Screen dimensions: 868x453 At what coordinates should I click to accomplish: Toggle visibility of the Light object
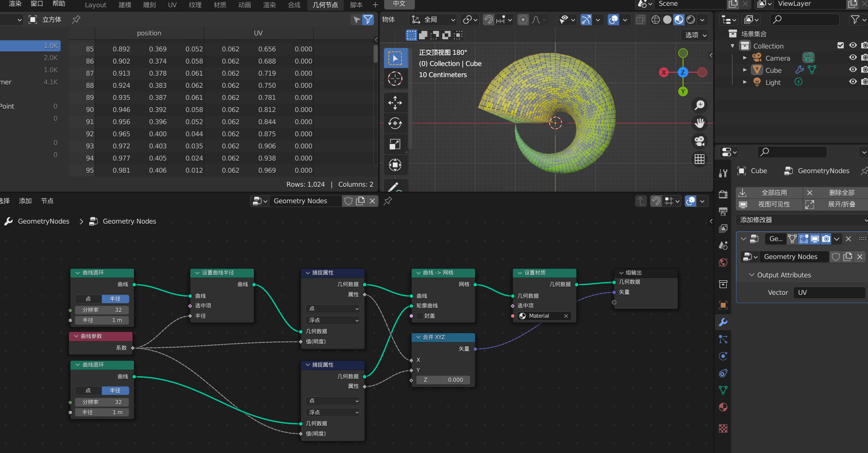[853, 82]
